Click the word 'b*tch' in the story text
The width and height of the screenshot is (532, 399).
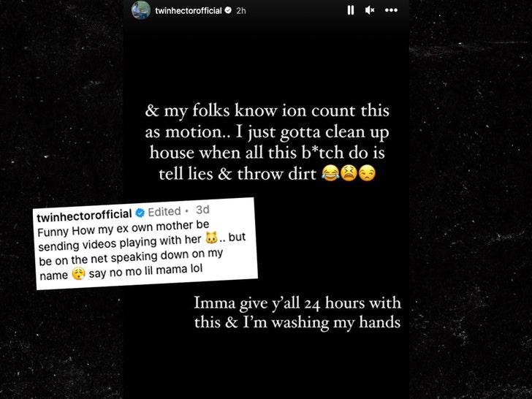pos(323,153)
